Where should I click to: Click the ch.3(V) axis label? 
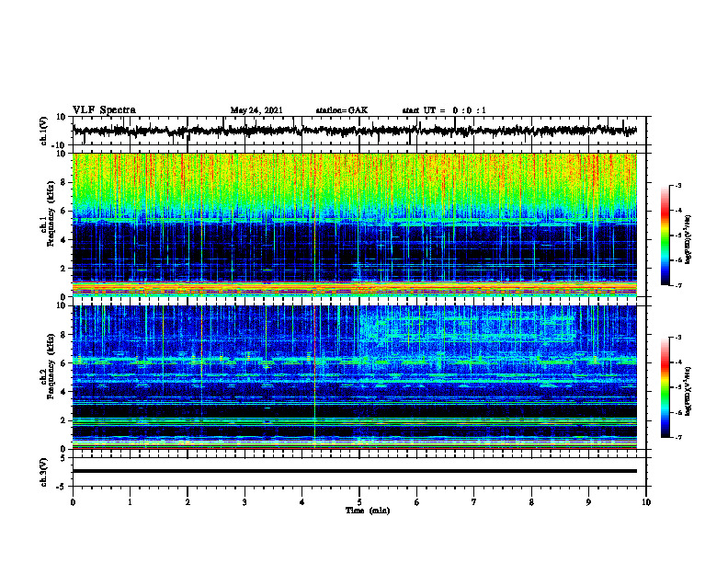44,472
